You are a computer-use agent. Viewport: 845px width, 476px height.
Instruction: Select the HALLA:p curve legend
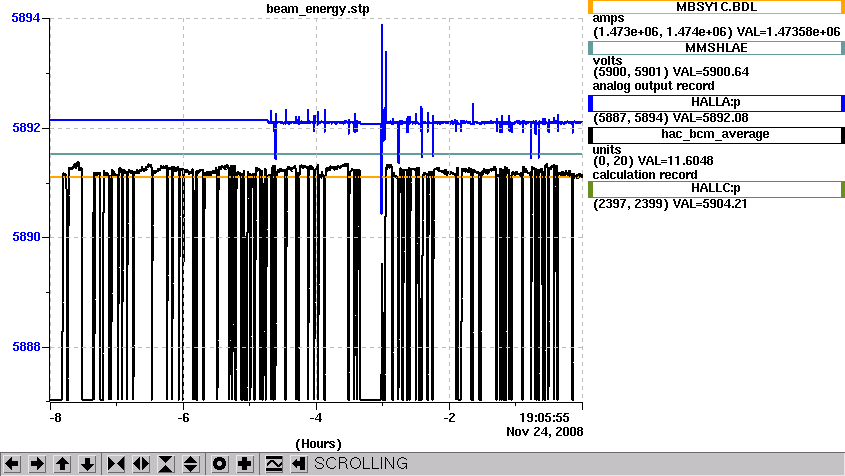[x=716, y=102]
